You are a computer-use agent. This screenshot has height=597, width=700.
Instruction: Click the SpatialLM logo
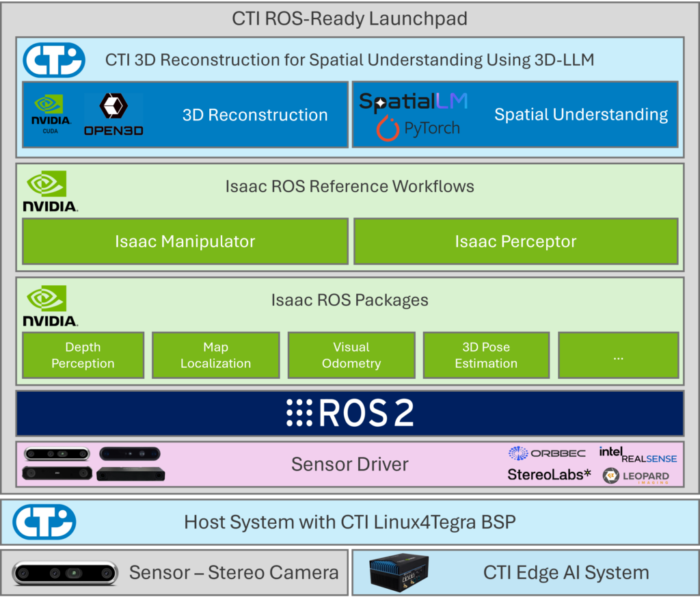click(x=414, y=101)
